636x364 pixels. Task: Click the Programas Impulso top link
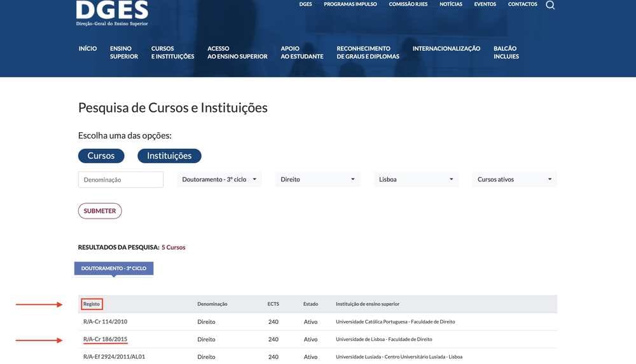pos(350,4)
